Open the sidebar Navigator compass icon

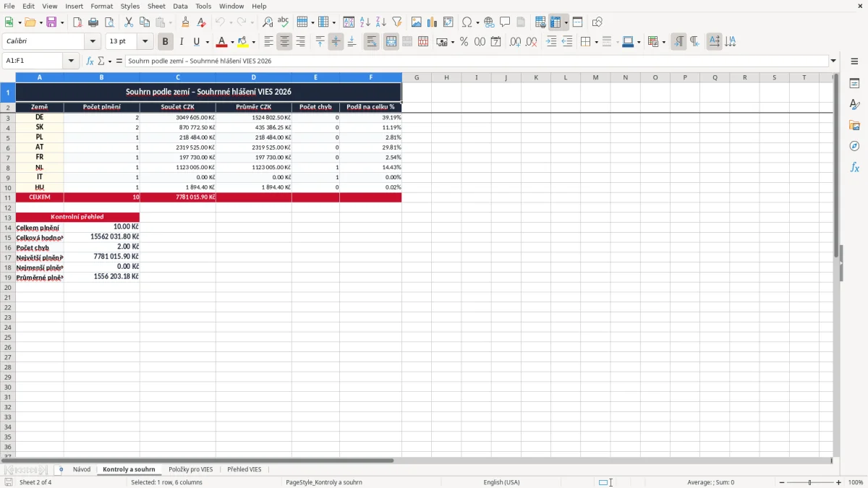(854, 146)
